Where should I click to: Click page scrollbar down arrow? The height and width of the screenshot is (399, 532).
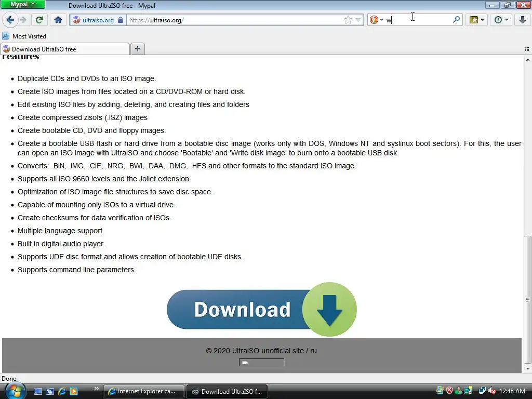[527, 368]
